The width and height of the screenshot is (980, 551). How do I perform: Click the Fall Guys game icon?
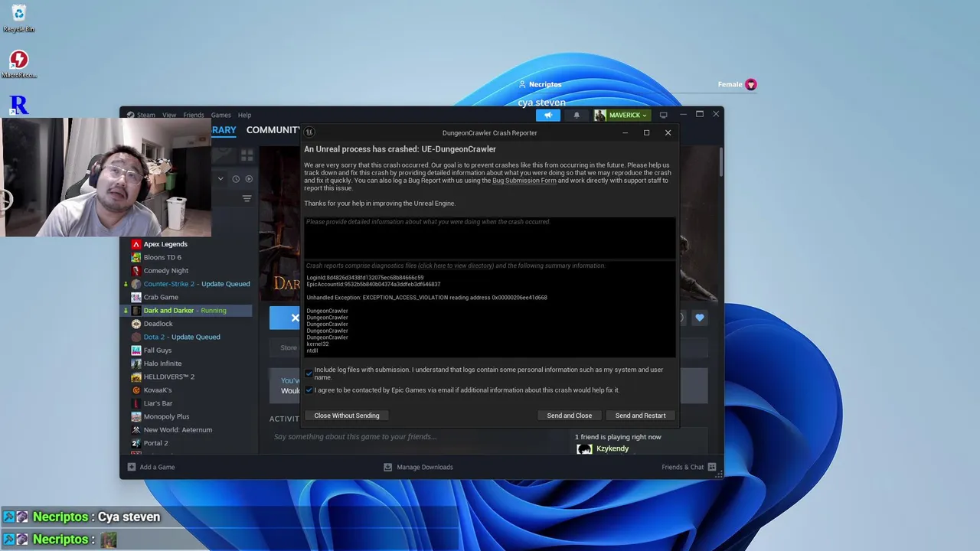coord(136,350)
